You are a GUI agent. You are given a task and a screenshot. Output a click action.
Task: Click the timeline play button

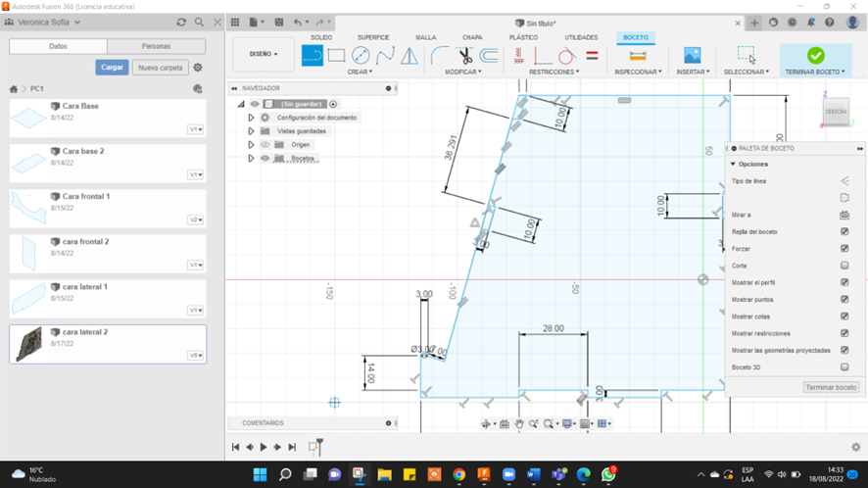pos(264,447)
